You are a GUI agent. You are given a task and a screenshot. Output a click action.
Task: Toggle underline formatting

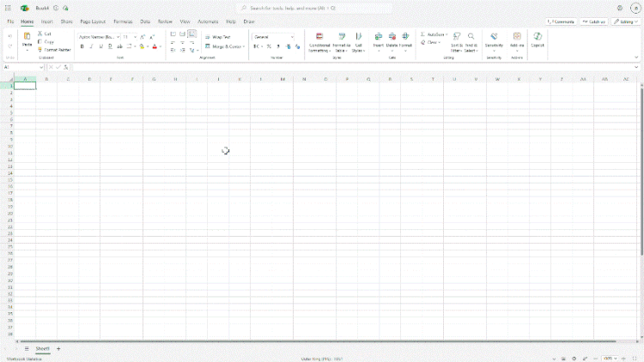point(101,46)
